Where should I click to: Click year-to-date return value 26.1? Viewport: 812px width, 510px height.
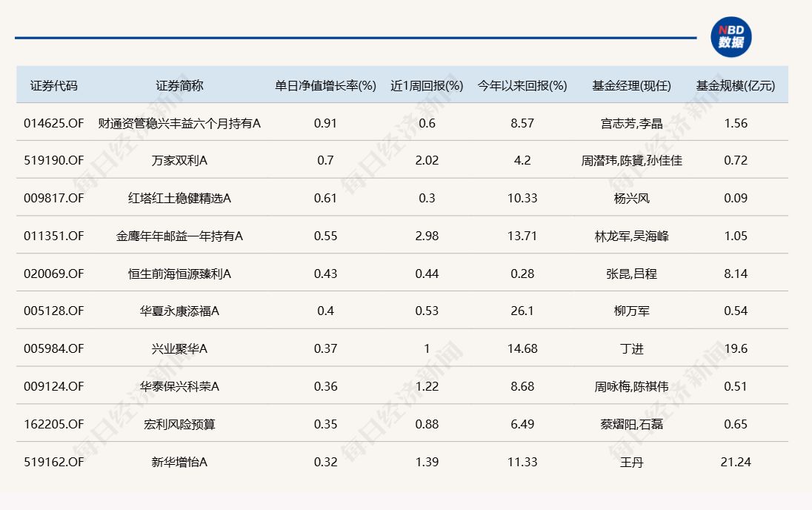click(x=522, y=311)
